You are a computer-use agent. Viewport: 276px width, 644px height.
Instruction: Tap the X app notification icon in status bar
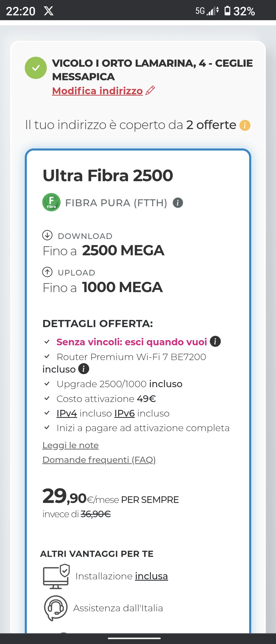pyautogui.click(x=49, y=11)
